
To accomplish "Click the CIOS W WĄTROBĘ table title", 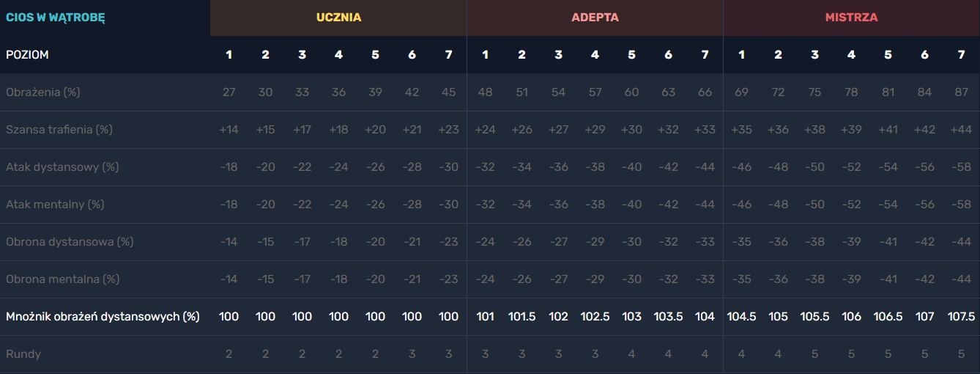I will [56, 17].
